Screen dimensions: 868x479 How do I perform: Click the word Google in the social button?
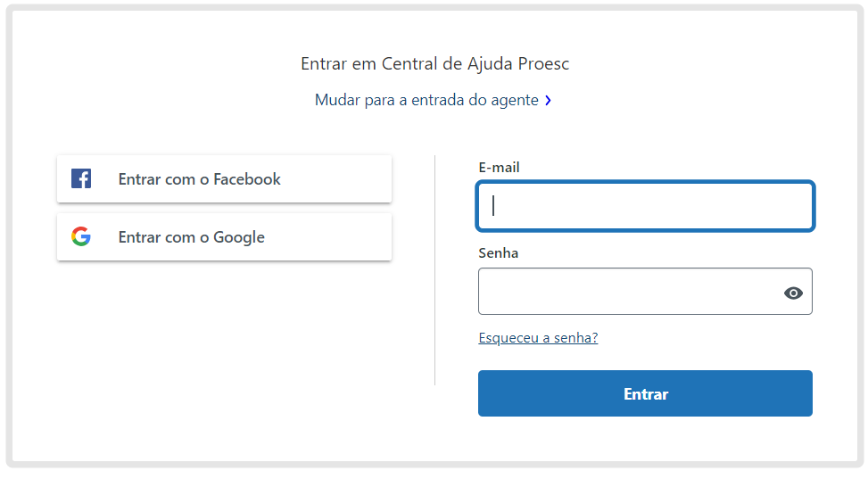(239, 237)
